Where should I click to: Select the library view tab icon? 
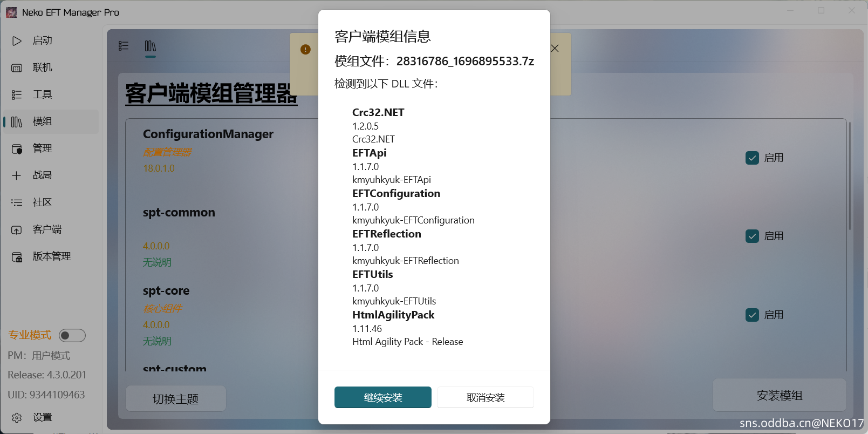pyautogui.click(x=151, y=46)
